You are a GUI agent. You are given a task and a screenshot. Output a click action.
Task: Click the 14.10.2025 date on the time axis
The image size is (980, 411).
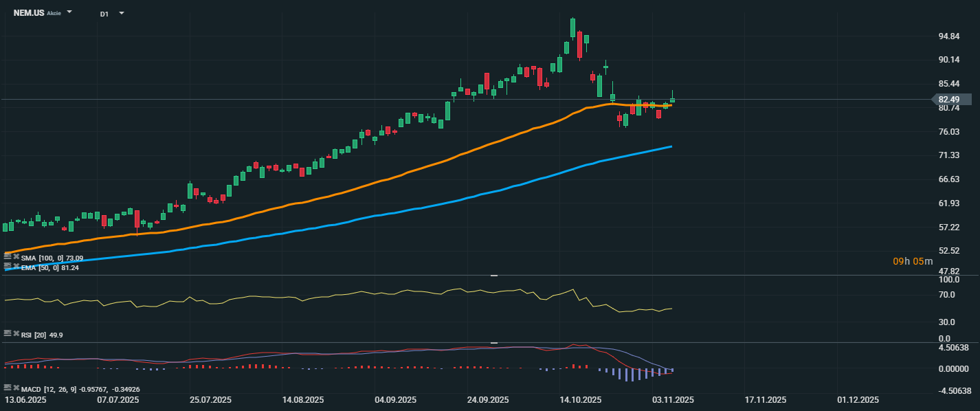pyautogui.click(x=580, y=400)
